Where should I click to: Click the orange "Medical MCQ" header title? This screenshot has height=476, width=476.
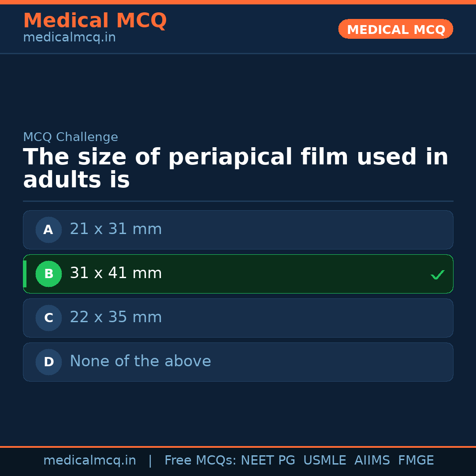click(95, 21)
